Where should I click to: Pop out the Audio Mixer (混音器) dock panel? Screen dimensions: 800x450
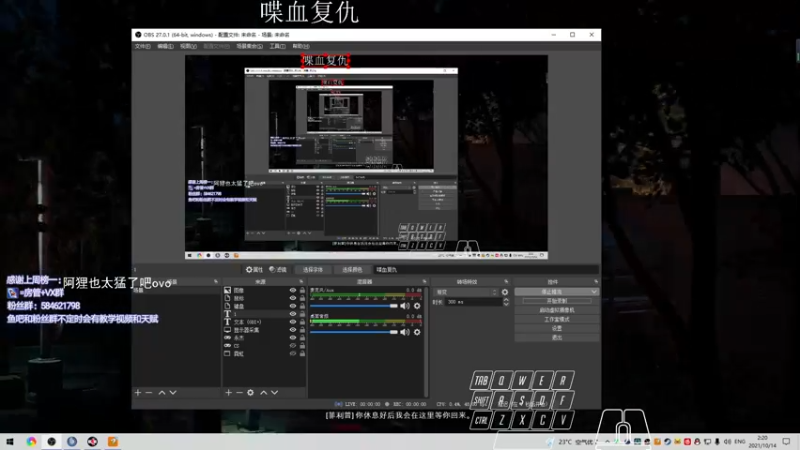point(424,282)
